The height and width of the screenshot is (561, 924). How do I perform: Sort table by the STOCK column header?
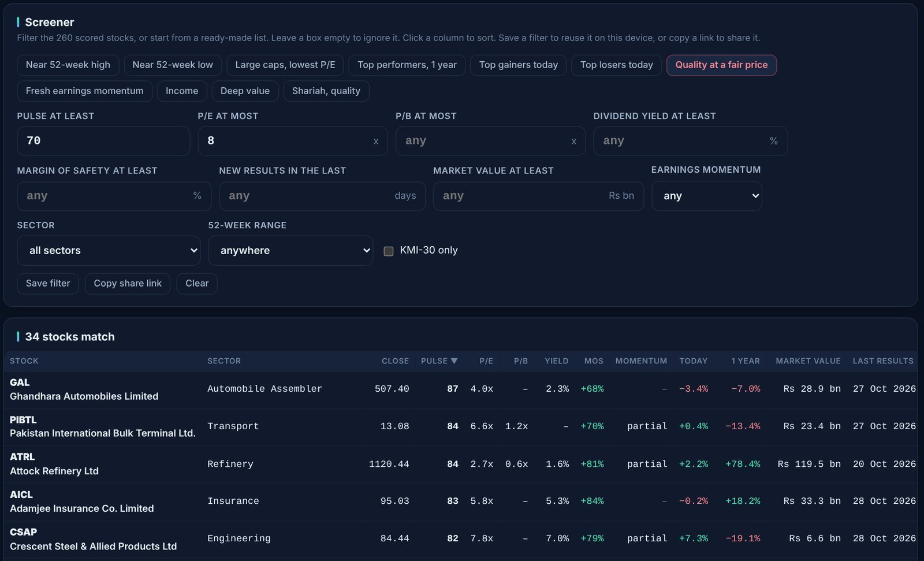[24, 361]
